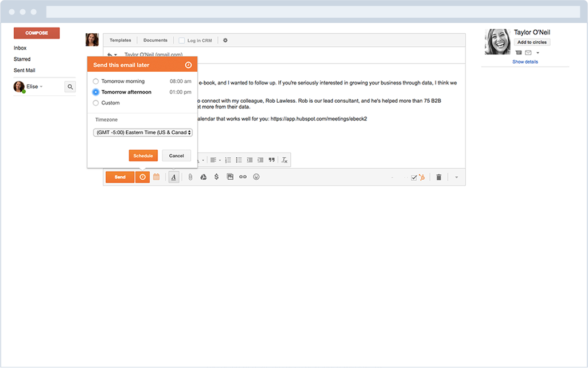The image size is (588, 368).
Task: Click the Schedule button
Action: coord(143,155)
